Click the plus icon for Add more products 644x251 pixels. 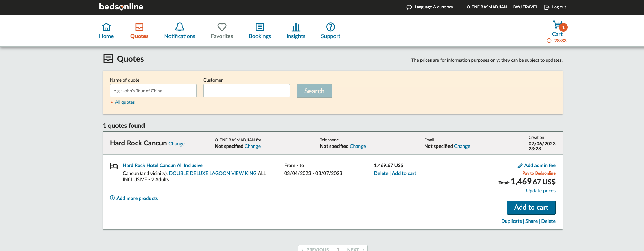click(112, 198)
